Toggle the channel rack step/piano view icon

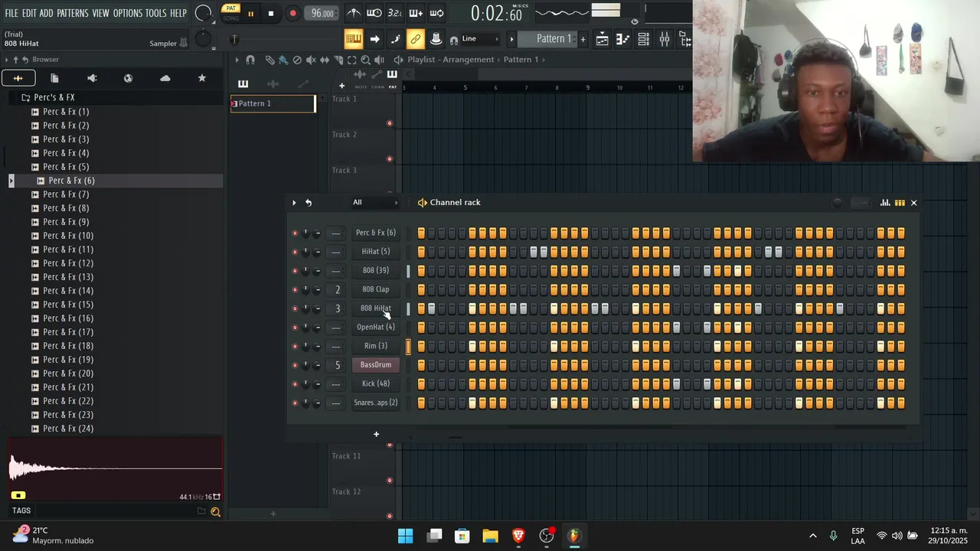point(900,203)
